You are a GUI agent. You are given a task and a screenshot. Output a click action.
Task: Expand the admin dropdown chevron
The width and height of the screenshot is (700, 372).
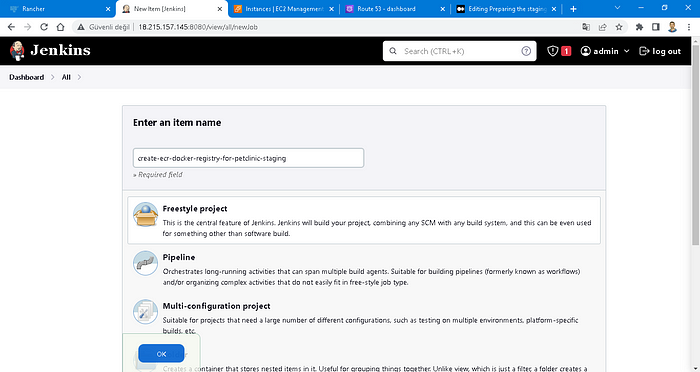626,51
